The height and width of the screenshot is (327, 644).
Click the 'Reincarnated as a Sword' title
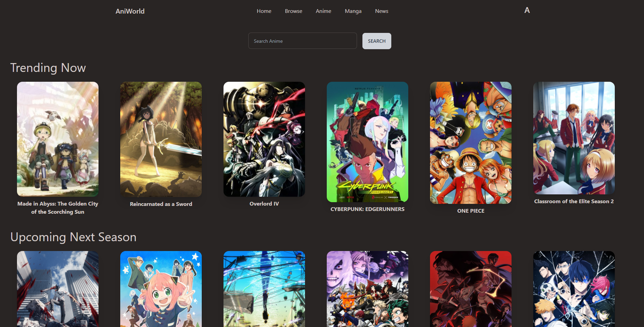[x=161, y=204]
